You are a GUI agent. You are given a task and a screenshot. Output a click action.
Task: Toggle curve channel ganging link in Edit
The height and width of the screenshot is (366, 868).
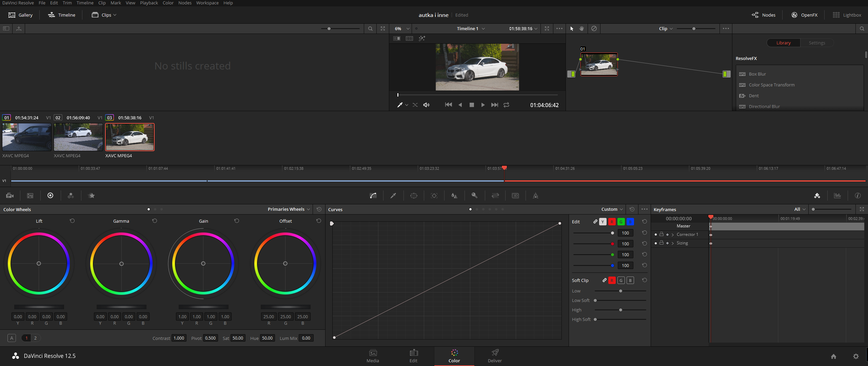point(595,222)
